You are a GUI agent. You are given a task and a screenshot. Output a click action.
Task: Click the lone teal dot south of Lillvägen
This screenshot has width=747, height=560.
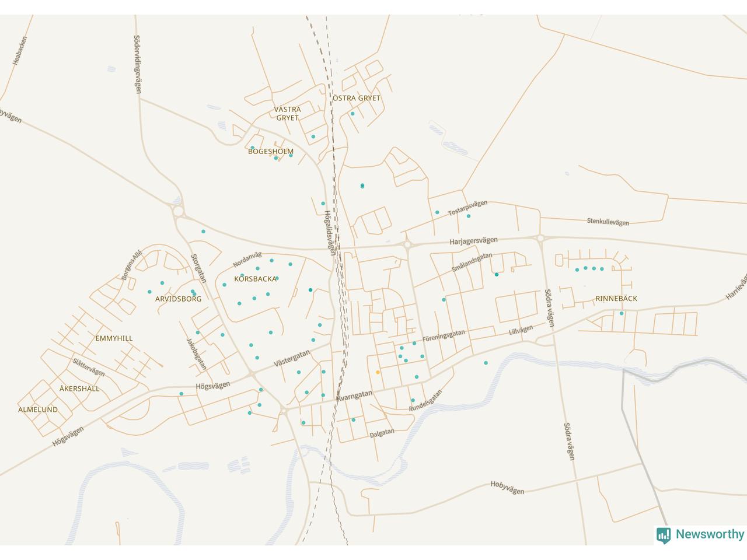(x=486, y=363)
